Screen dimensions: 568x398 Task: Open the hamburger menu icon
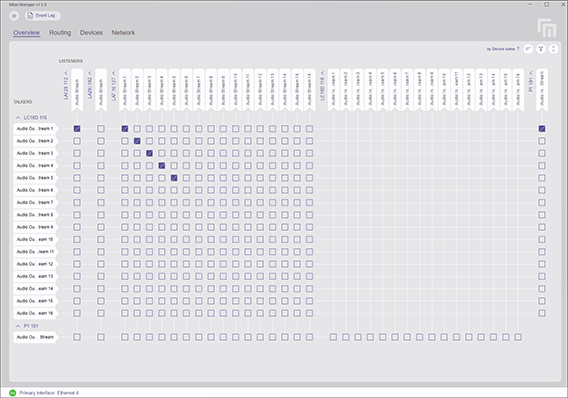click(x=14, y=16)
